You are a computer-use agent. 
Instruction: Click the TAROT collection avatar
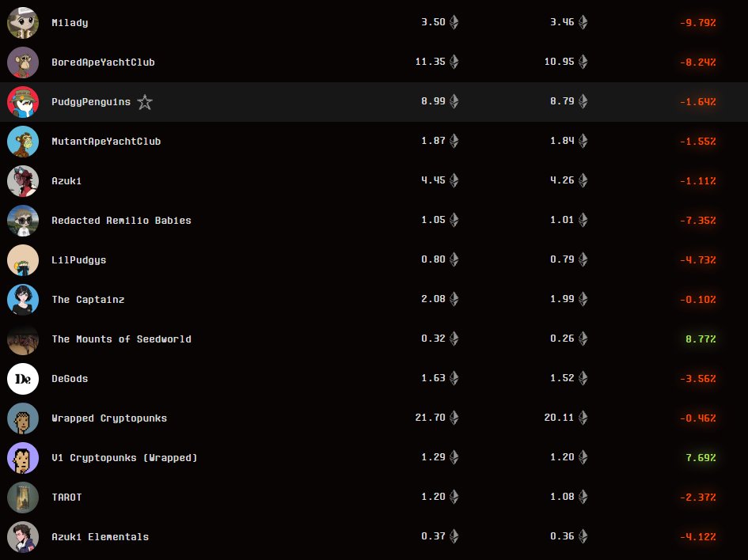click(x=23, y=497)
